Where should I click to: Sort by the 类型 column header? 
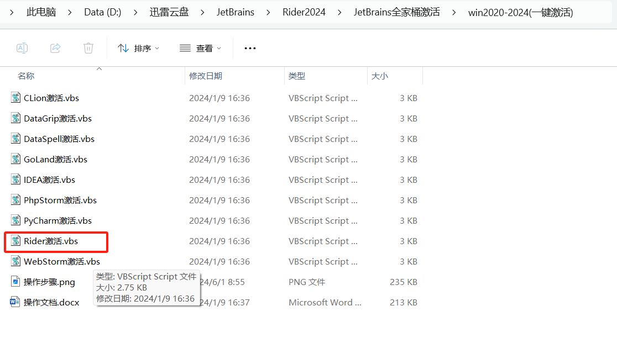point(297,76)
